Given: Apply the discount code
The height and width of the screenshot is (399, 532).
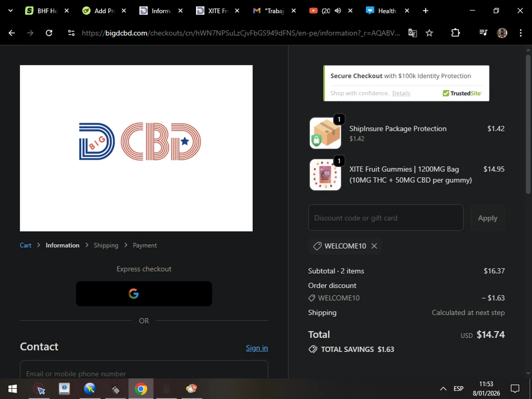Looking at the screenshot, I should [488, 218].
